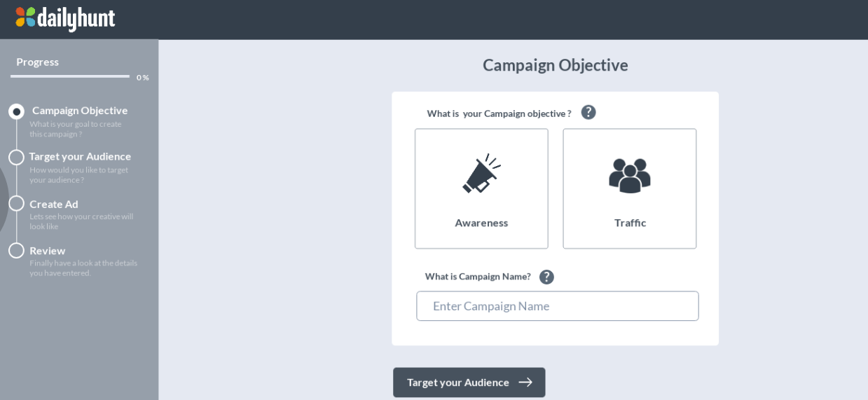Open the Review sidebar step
This screenshot has height=400, width=868.
(x=48, y=250)
